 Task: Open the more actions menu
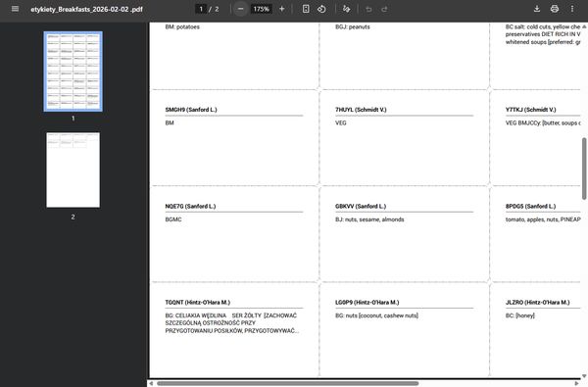coord(572,9)
